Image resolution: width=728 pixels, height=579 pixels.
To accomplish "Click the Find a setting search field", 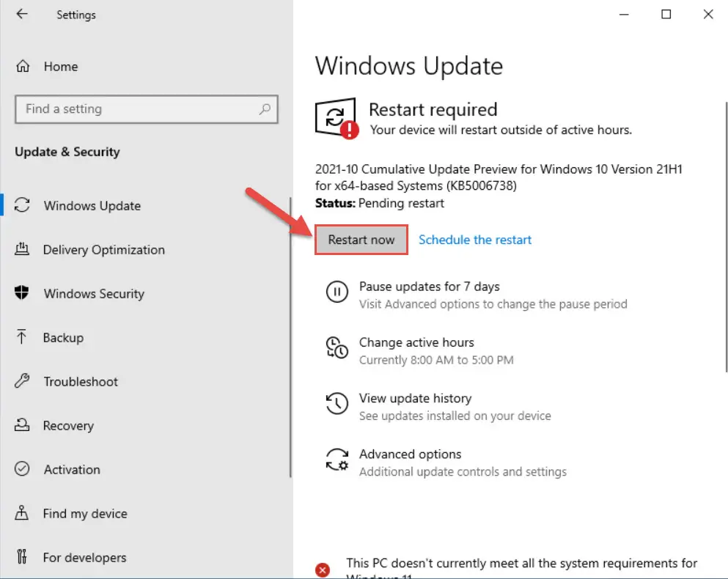I will pos(146,109).
